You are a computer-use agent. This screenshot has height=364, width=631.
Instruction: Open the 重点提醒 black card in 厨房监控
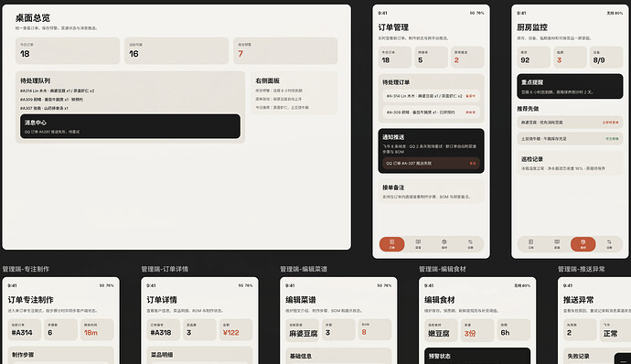(570, 86)
